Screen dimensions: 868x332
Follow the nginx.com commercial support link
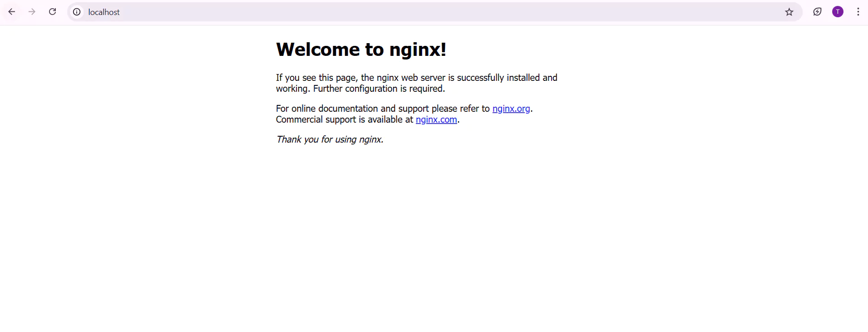436,119
